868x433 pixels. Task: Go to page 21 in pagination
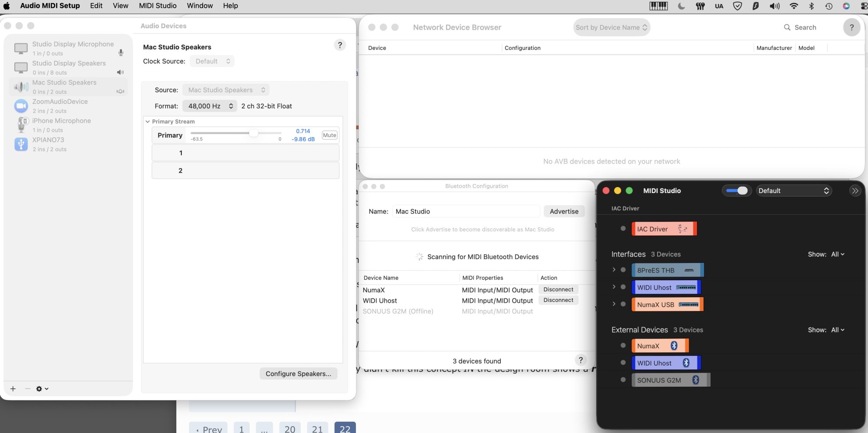[x=317, y=428]
